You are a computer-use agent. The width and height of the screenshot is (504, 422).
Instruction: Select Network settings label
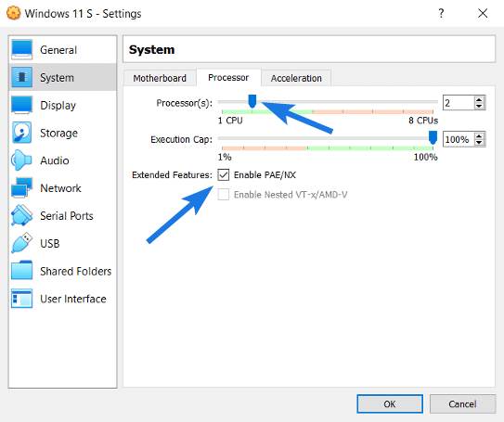tap(60, 188)
